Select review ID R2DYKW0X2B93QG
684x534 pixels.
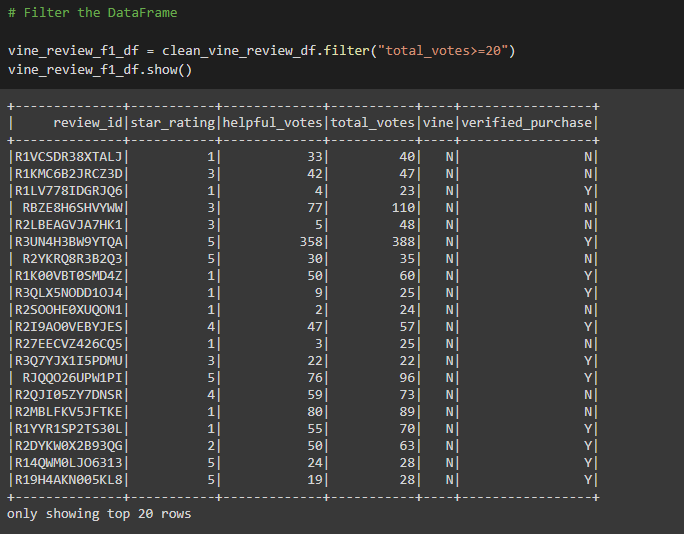pyautogui.click(x=68, y=446)
